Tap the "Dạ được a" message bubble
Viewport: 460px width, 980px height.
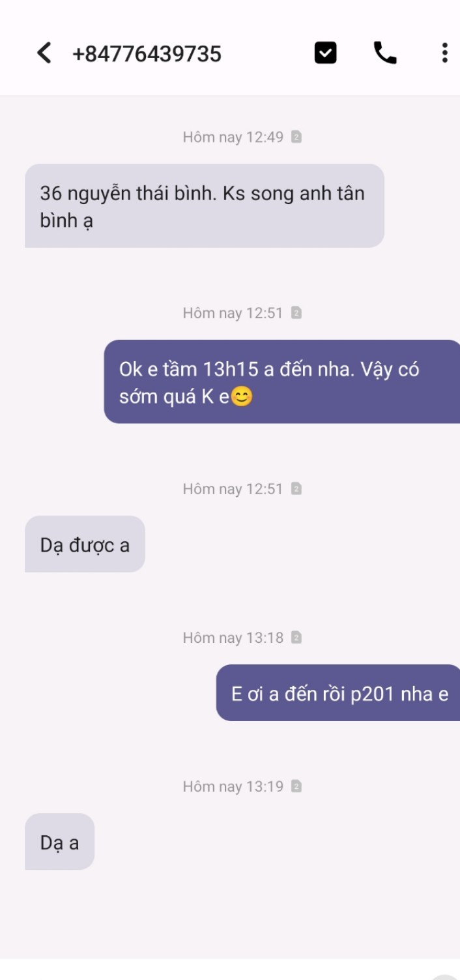[85, 544]
